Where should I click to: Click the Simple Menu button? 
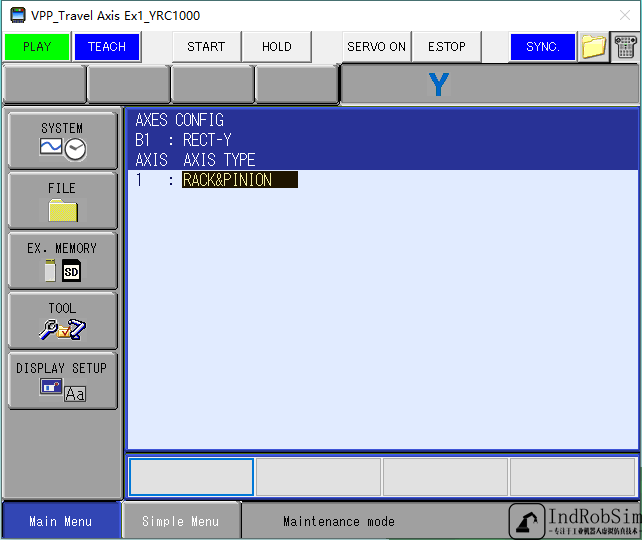[181, 521]
